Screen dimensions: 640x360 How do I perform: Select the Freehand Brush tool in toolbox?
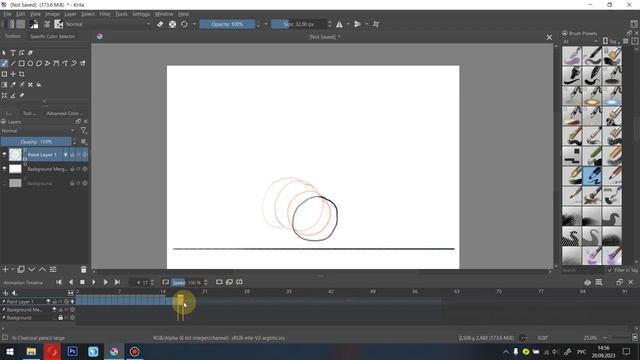pos(4,63)
